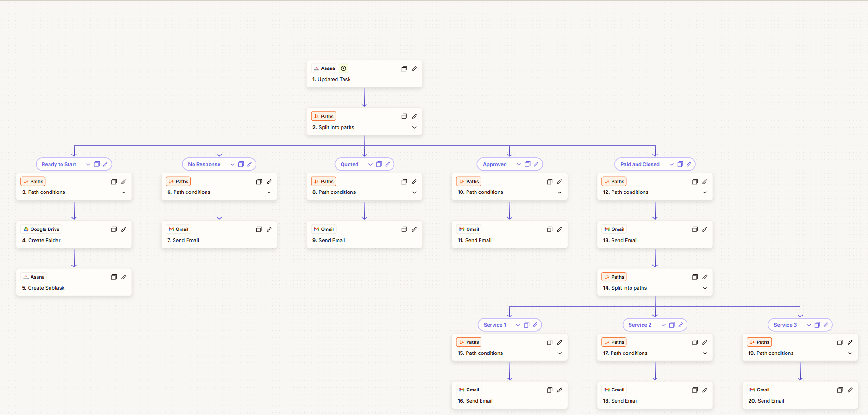This screenshot has width=868, height=415.
Task: Edit step 3 Path conditions
Action: pos(124,182)
